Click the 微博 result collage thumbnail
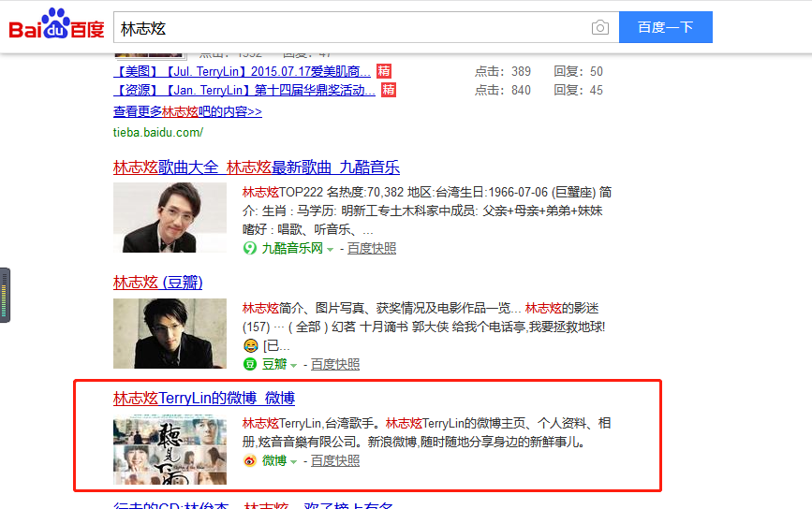 pyautogui.click(x=170, y=449)
